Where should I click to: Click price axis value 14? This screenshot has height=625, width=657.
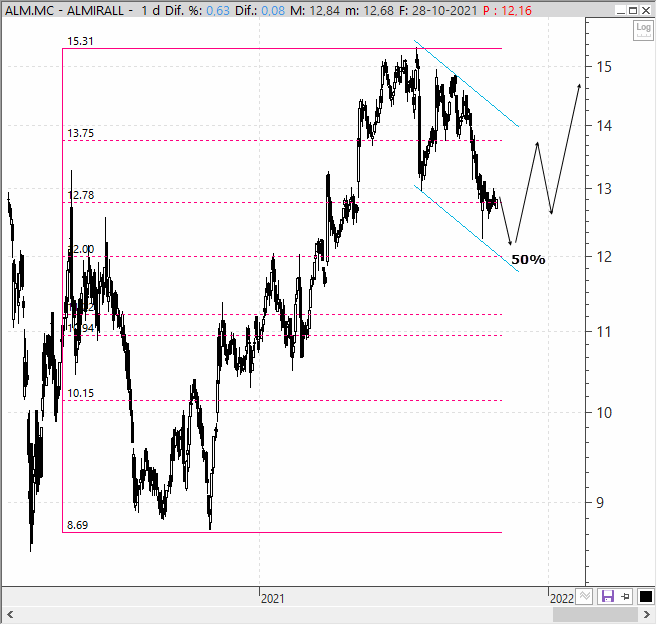pos(604,125)
